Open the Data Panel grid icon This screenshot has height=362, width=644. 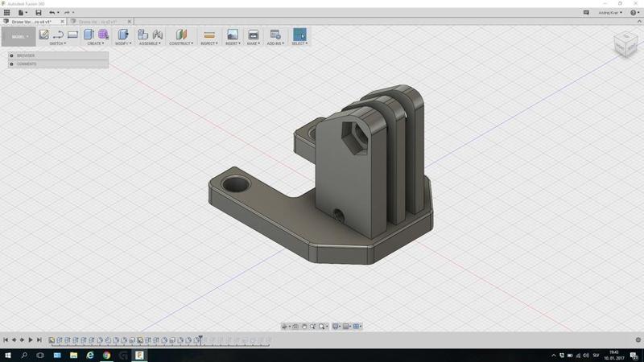[7, 13]
